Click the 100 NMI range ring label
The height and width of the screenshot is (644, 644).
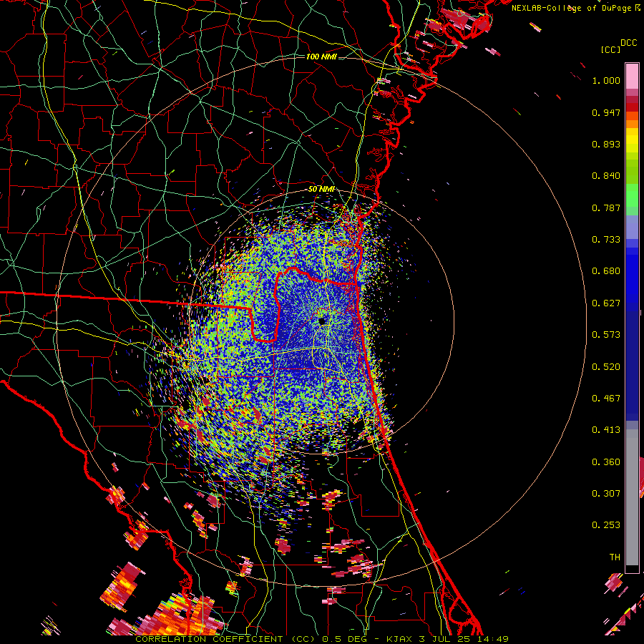pos(321,57)
